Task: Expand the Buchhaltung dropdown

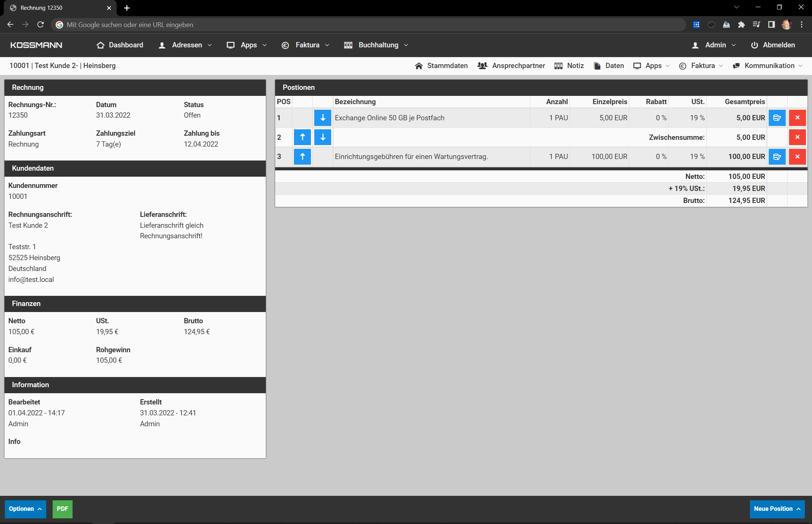Action: pos(376,45)
